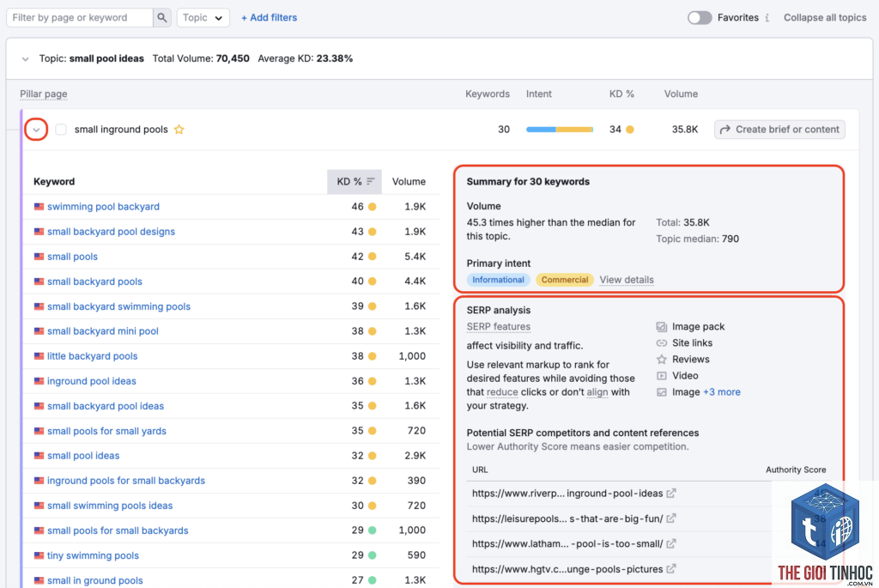
Task: Open external link icon for latham URL
Action: click(671, 543)
